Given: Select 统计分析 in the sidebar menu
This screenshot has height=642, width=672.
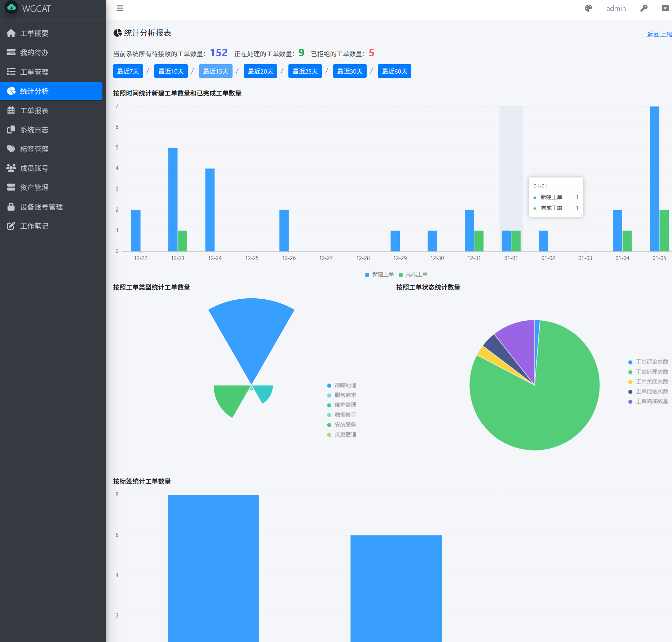Looking at the screenshot, I should pos(34,91).
